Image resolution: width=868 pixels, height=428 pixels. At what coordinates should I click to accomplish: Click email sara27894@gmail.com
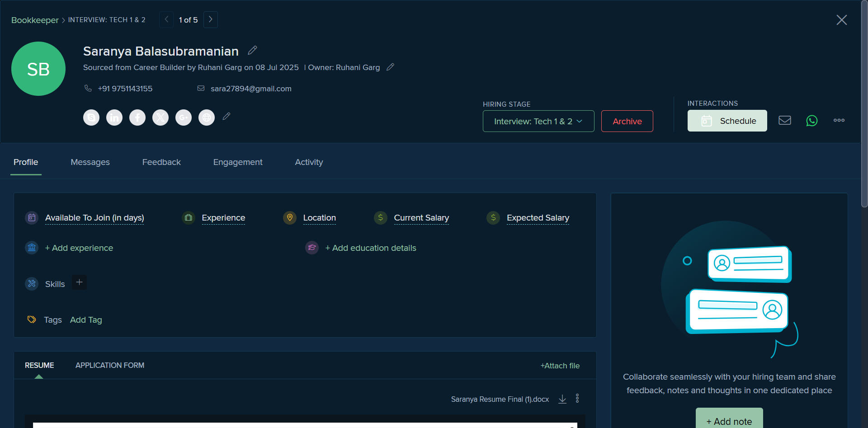[251, 89]
